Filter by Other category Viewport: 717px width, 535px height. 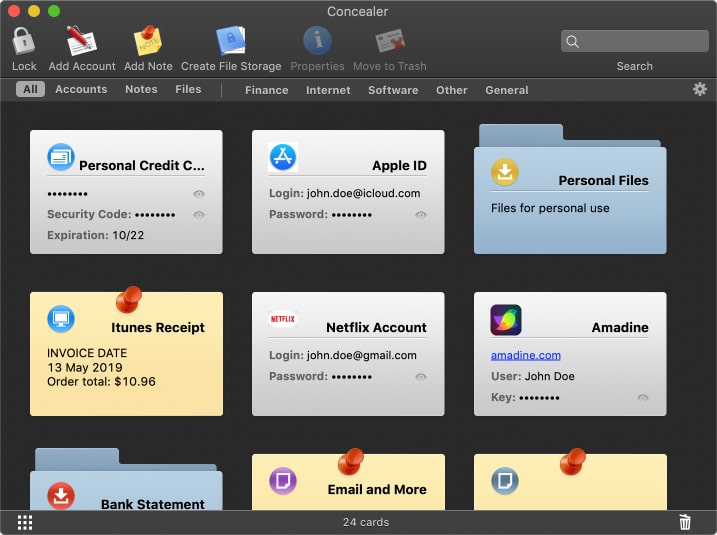(x=452, y=90)
